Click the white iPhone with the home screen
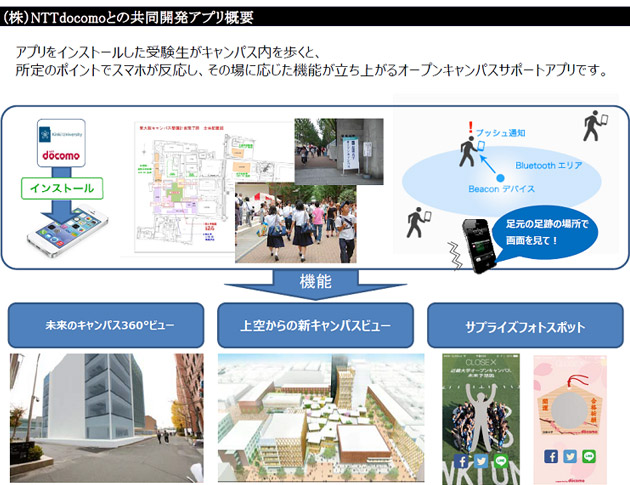Viewport: 630px width, 485px height. pos(68,231)
